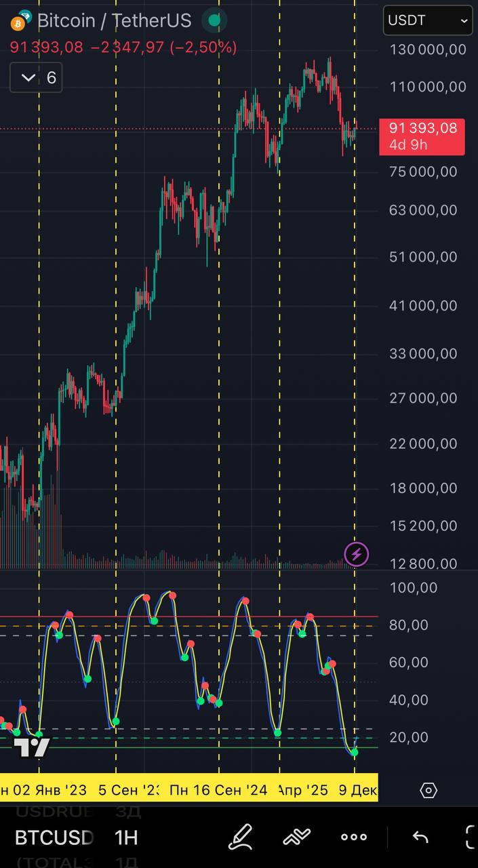Click the 15 200,00 price scale label
Image resolution: width=478 pixels, height=868 pixels.
pos(423,526)
